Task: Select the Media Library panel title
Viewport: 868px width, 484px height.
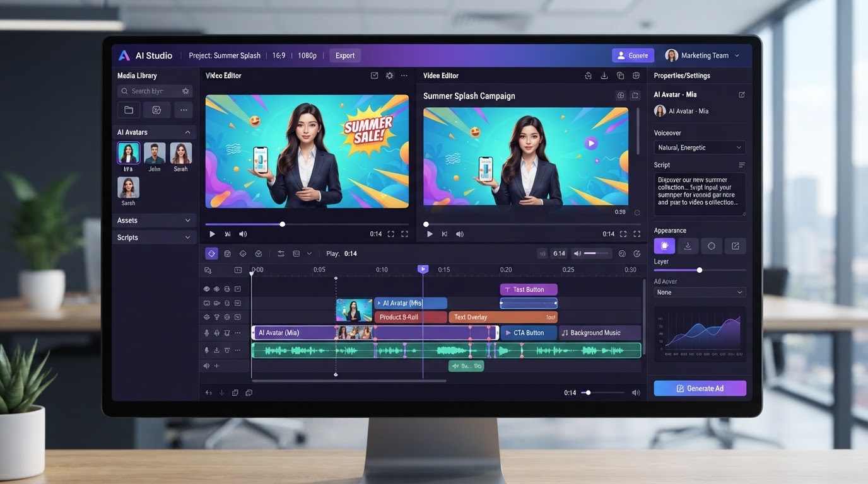Action: click(x=137, y=76)
